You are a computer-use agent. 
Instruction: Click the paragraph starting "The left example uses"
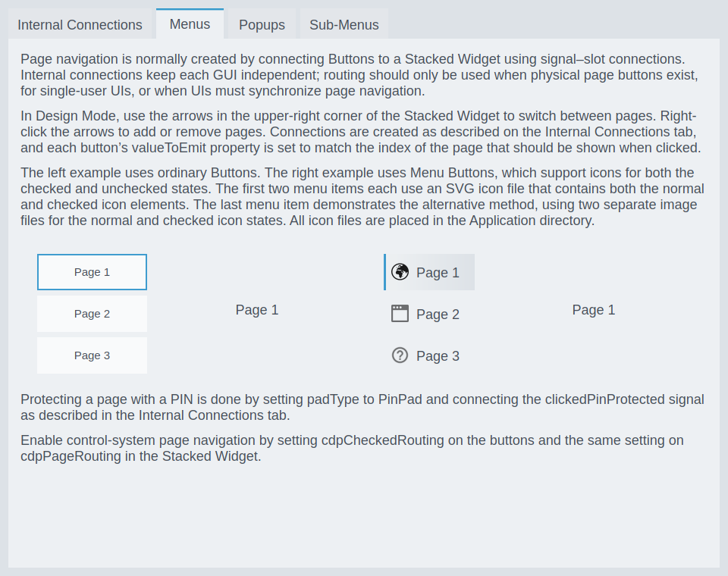point(362,197)
